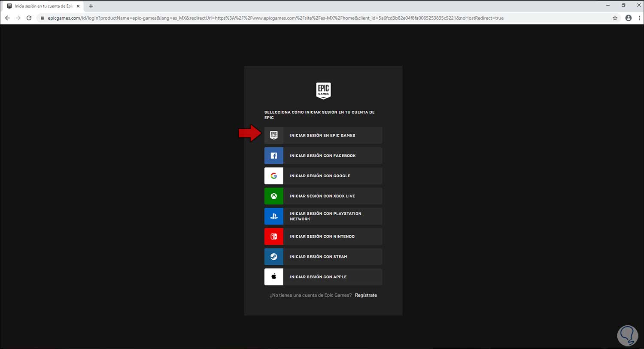The height and width of the screenshot is (349, 644).
Task: Select the 'Inicia sesión en tu cuenta de Epic' tab
Action: pos(43,6)
